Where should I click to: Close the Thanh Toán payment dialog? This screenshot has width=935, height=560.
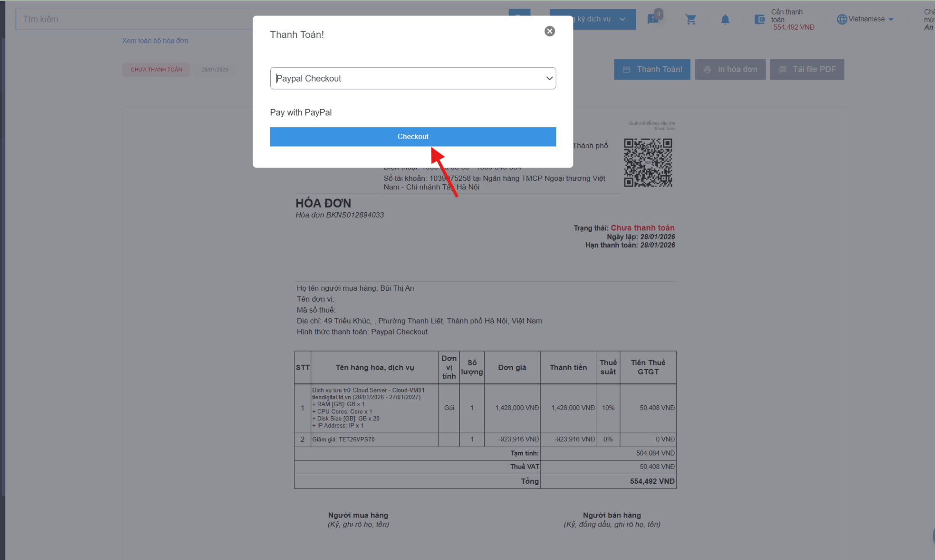tap(550, 31)
